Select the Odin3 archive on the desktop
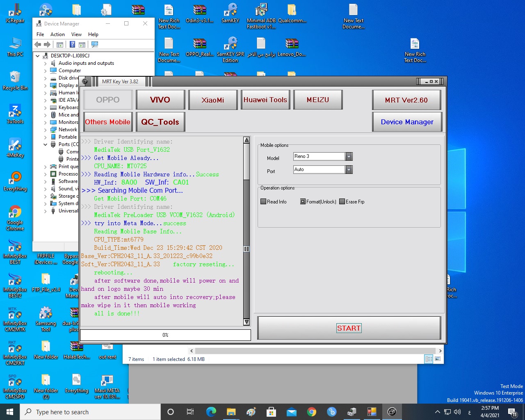This screenshot has width=525, height=420. click(200, 13)
